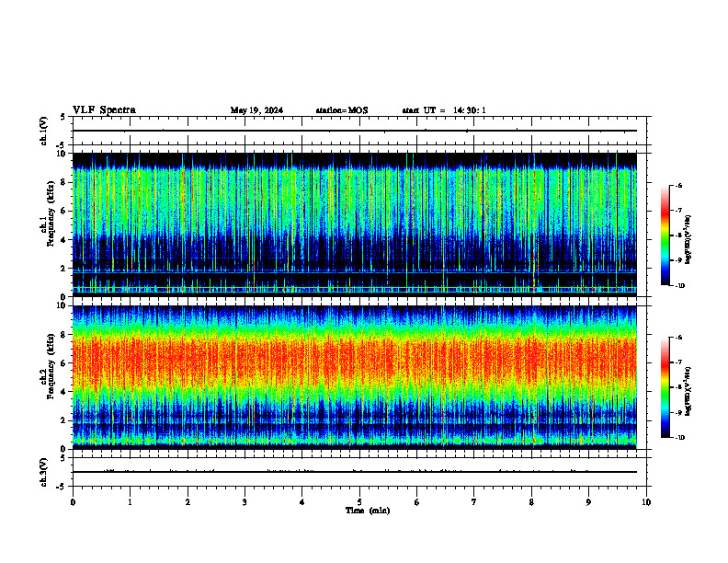Viewport: 728px width, 563px height.
Task: Click the ch.3(V) waveform trace line
Action: pos(355,472)
